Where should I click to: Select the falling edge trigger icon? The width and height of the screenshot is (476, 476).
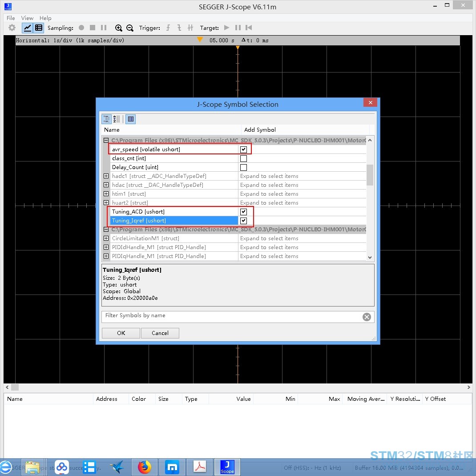point(179,28)
